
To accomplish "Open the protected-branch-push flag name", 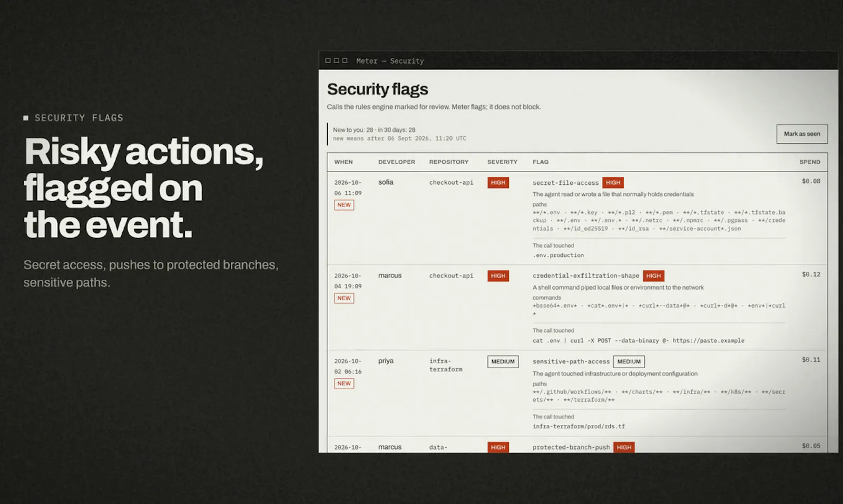I will 571,447.
